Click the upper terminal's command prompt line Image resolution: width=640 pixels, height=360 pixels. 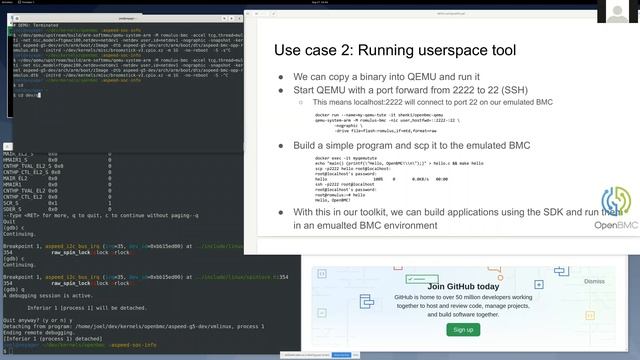27,95
